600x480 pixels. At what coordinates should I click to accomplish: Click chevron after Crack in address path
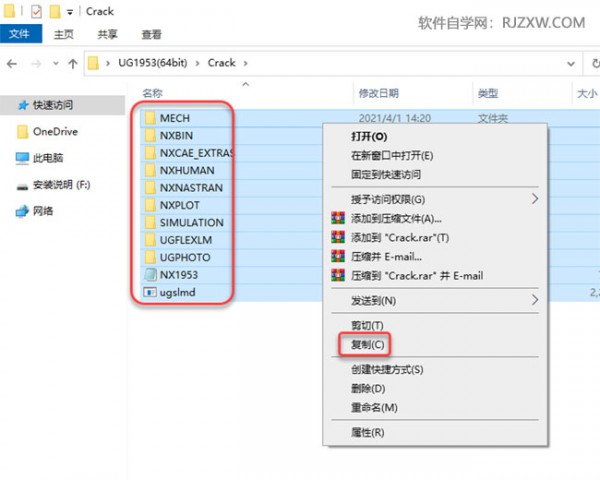tap(245, 63)
